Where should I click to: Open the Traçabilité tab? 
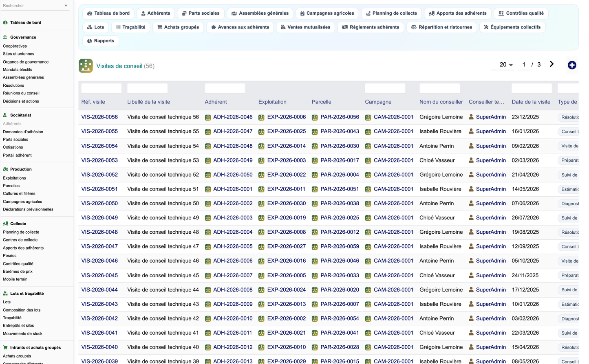130,27
